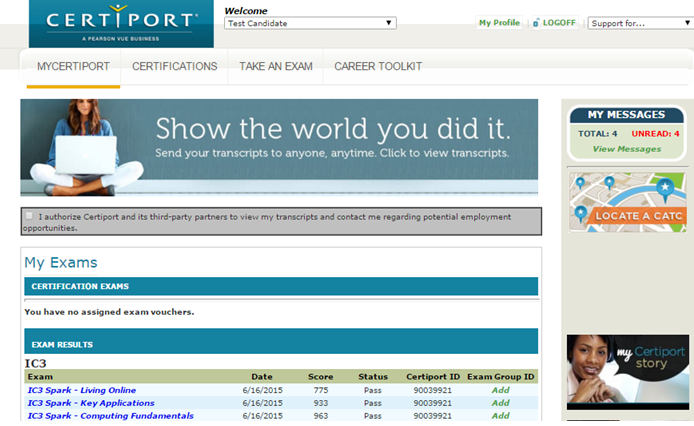Check the authorize Certiport transcripts checkbox

click(29, 216)
